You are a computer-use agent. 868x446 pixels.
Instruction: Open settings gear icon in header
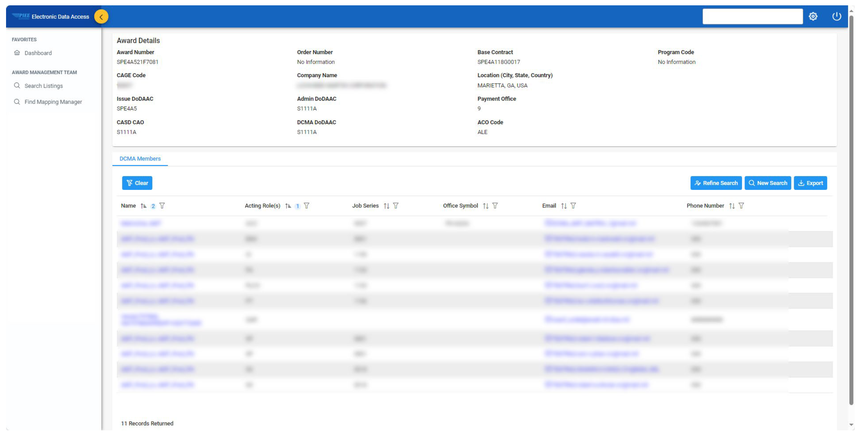813,16
